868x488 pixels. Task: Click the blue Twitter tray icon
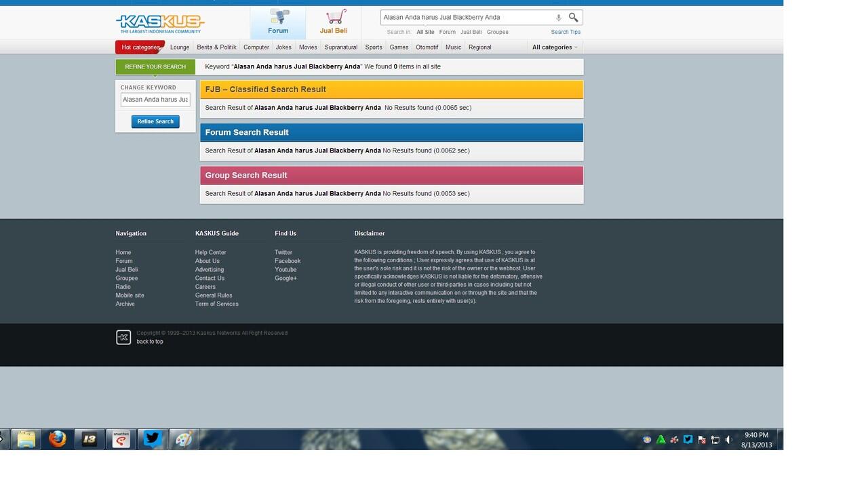pyautogui.click(x=688, y=439)
